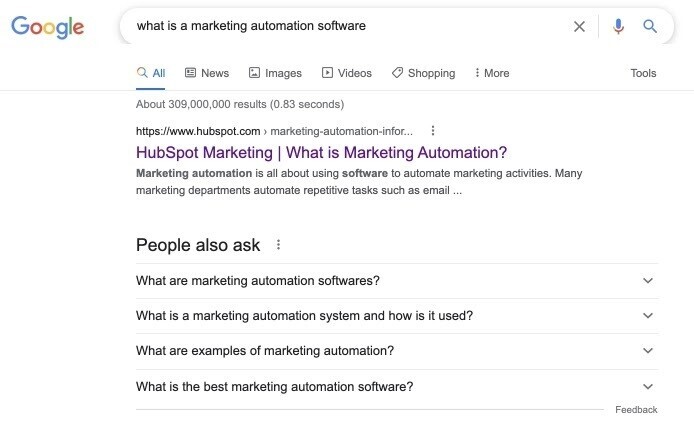Expand "What are examples of marketing automation?"

click(397, 351)
